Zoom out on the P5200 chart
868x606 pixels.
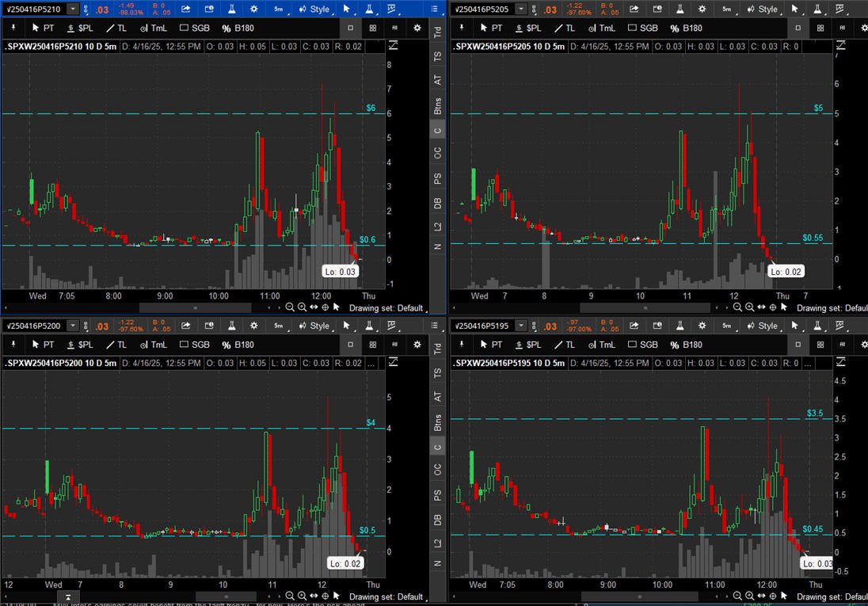pos(290,596)
